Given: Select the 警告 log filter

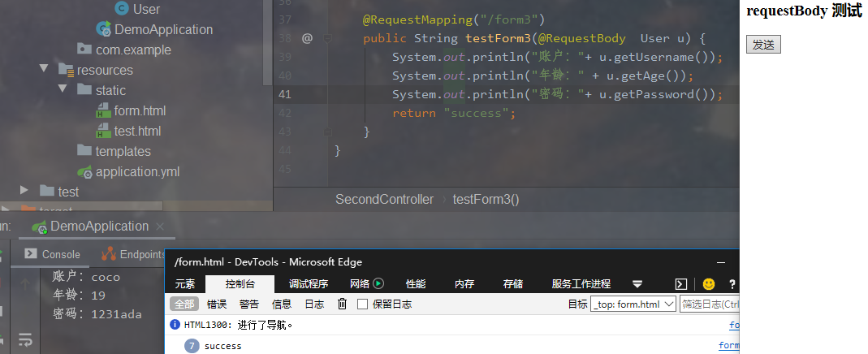Looking at the screenshot, I should point(249,304).
